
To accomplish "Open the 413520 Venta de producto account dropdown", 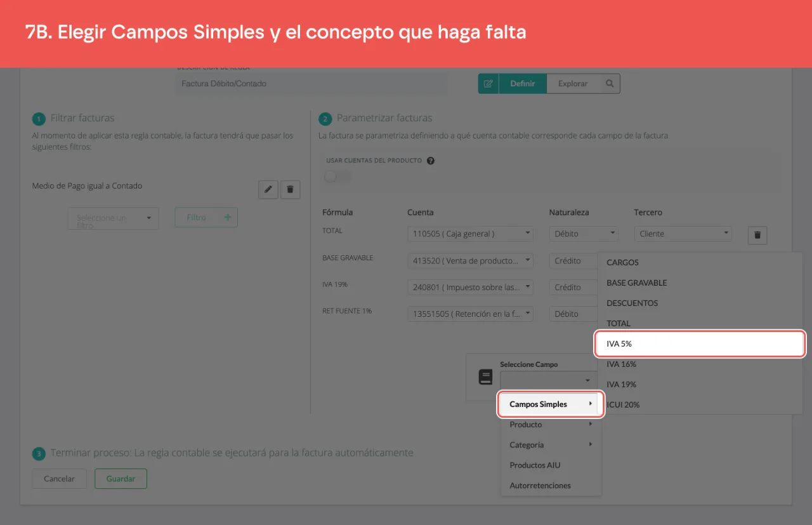I will (x=471, y=260).
